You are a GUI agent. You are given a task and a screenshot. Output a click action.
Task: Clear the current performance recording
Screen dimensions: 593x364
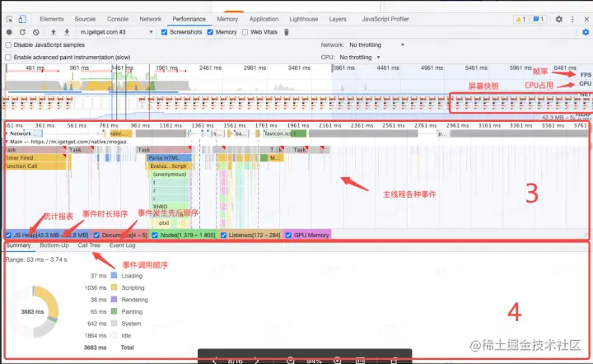36,32
